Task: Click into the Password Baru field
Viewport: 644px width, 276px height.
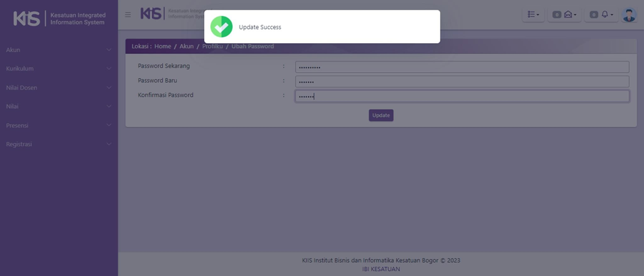Action: click(x=462, y=82)
